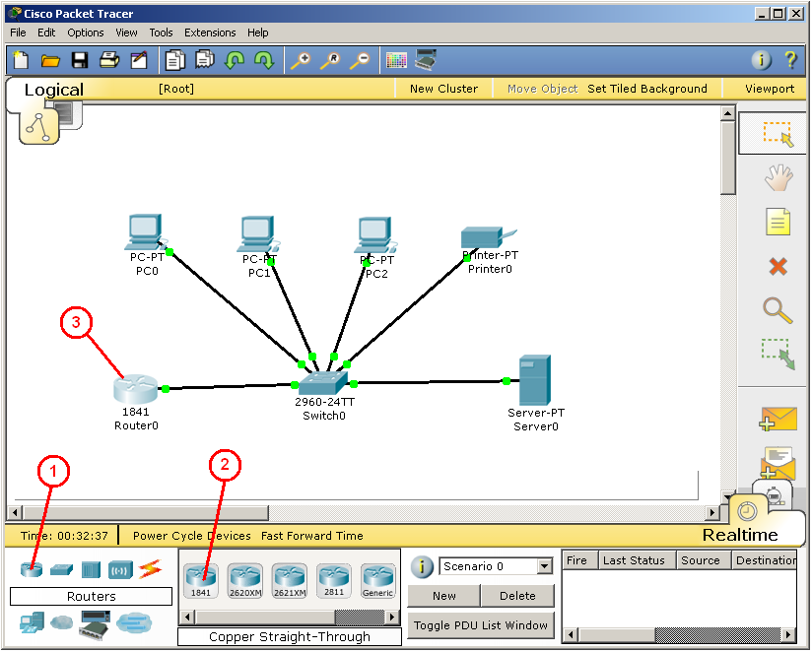The width and height of the screenshot is (812, 652).
Task: Open file using the folder icon
Action: click(x=50, y=60)
